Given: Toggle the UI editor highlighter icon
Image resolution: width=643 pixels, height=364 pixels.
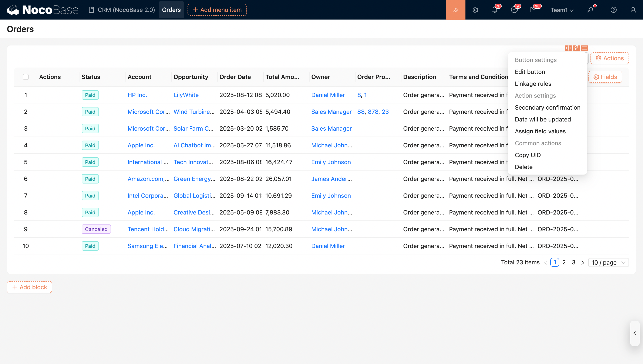Looking at the screenshot, I should tap(455, 10).
